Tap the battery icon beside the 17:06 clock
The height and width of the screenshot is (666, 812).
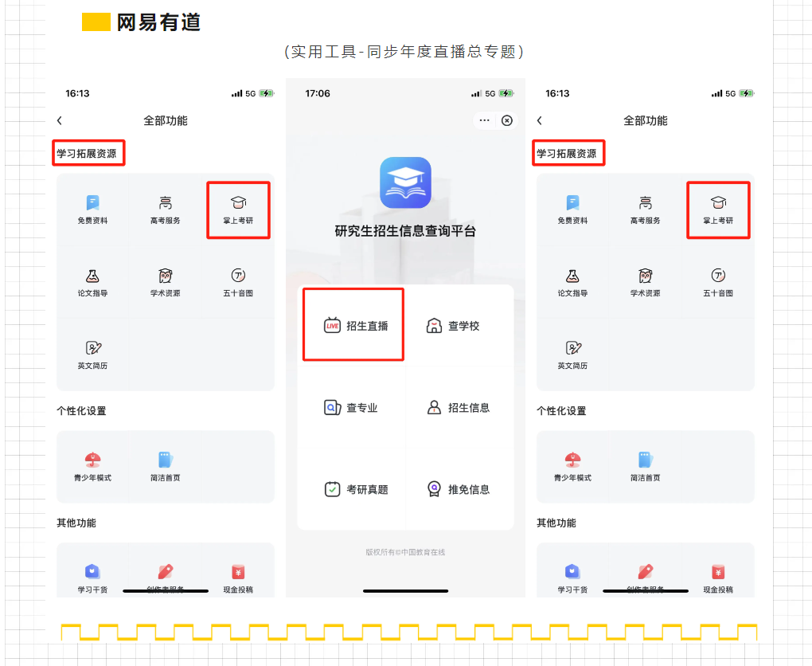pos(506,93)
